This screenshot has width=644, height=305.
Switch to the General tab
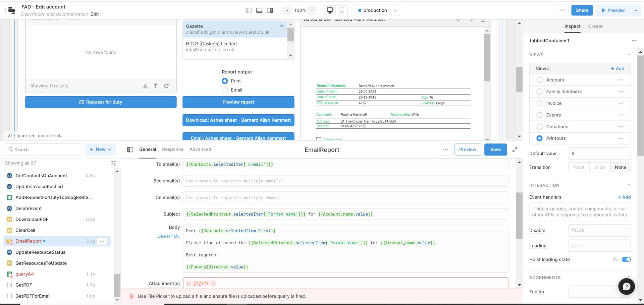(x=148, y=149)
